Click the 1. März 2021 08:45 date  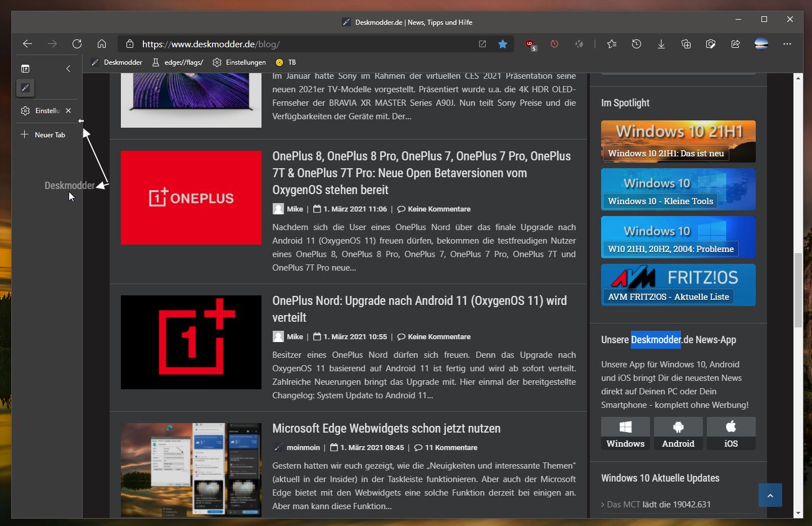coord(372,447)
